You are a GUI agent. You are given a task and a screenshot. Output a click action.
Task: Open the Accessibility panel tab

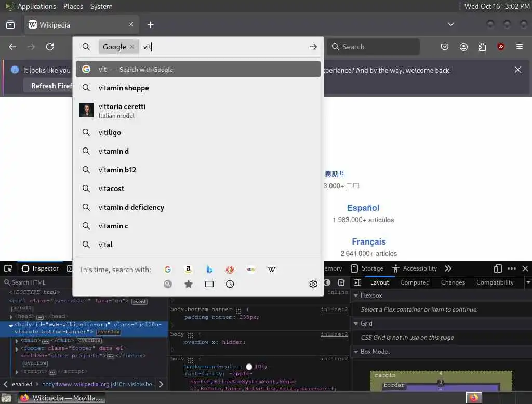[x=415, y=268]
